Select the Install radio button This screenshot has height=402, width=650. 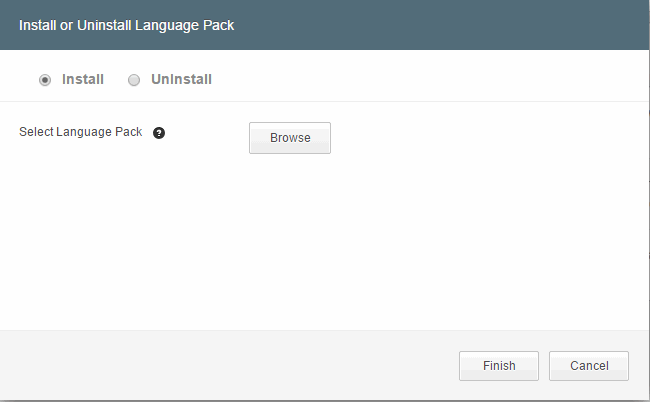tap(45, 80)
